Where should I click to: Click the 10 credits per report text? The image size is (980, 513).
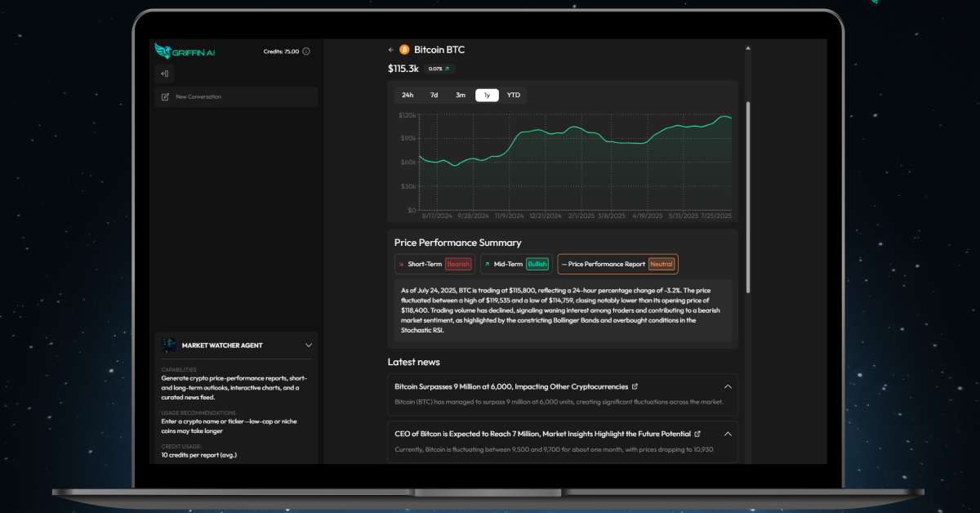click(199, 454)
